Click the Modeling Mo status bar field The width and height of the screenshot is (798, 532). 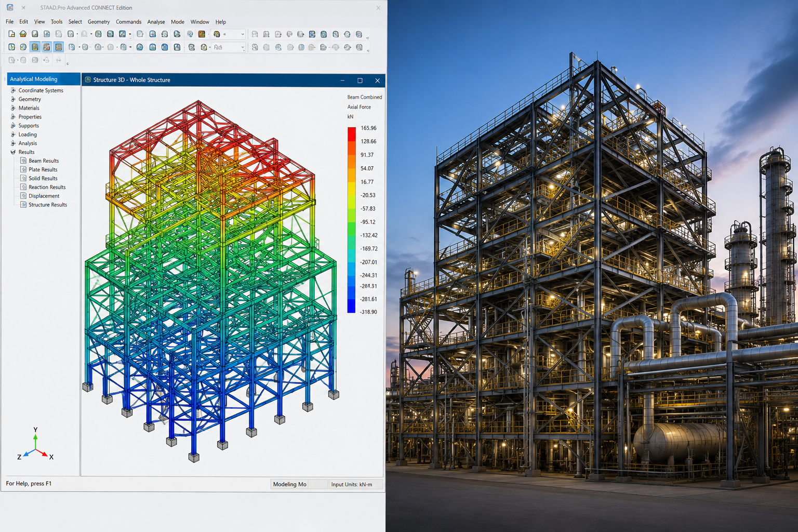pyautogui.click(x=299, y=484)
